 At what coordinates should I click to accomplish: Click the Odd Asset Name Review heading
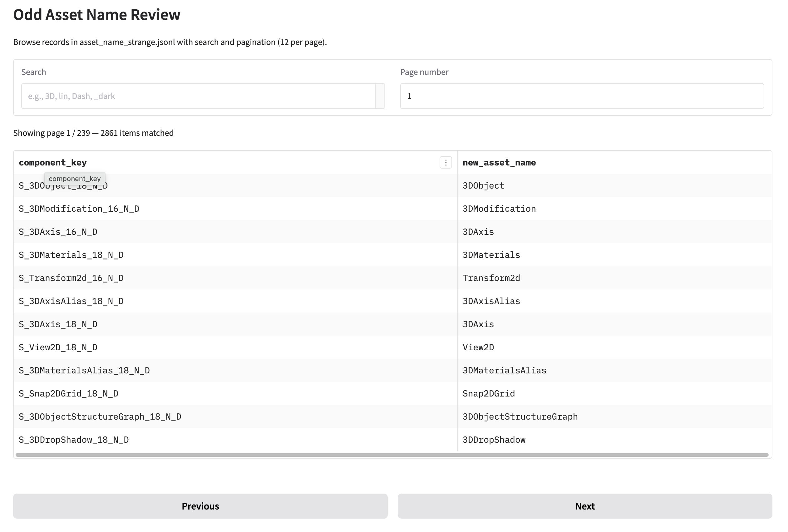(x=97, y=14)
